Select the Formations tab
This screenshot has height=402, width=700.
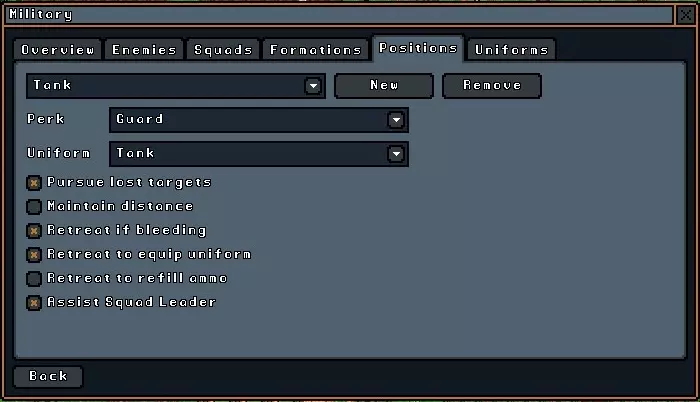[316, 50]
